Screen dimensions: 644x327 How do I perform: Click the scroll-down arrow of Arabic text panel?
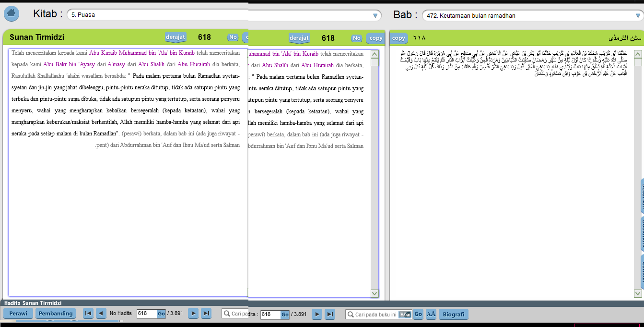click(638, 293)
